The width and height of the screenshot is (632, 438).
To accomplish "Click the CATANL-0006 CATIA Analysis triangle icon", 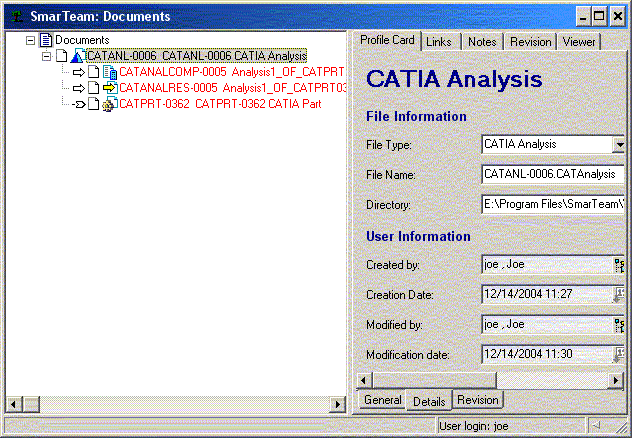I will pyautogui.click(x=77, y=56).
